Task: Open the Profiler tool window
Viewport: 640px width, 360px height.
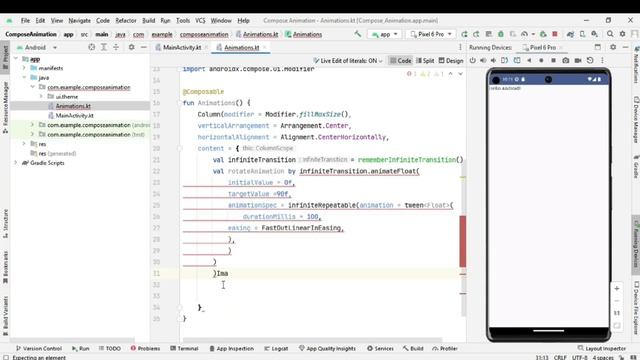Action: coord(445,349)
